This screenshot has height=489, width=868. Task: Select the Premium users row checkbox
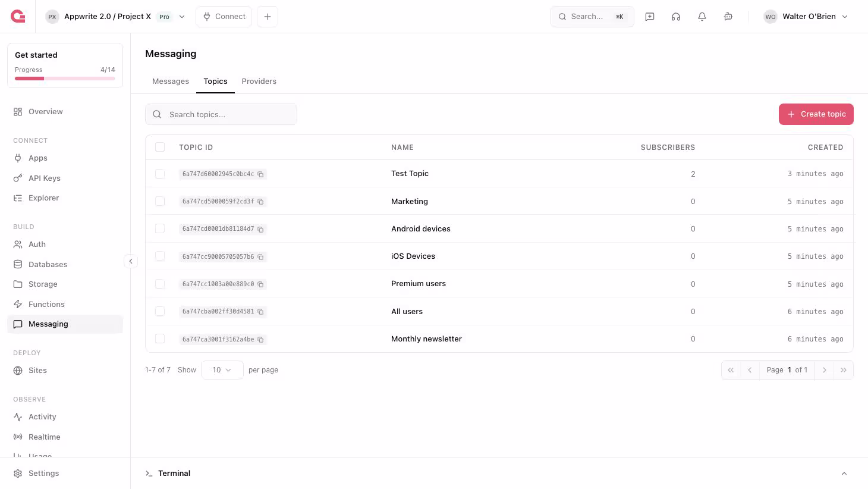160,284
